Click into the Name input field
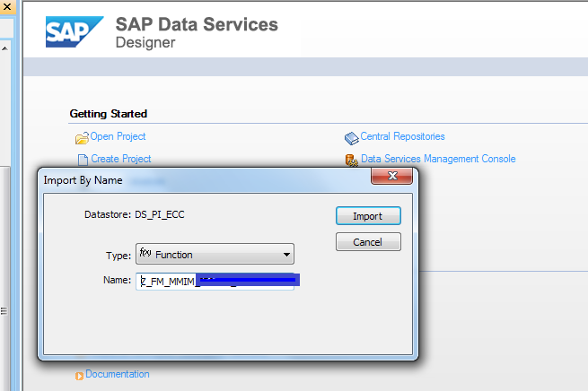The width and height of the screenshot is (588, 391). click(x=215, y=281)
